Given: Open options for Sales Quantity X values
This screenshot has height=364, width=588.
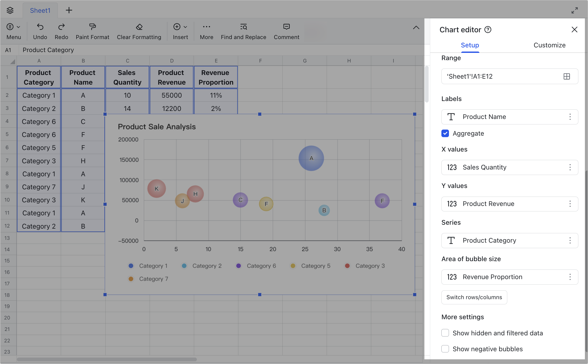Looking at the screenshot, I should coord(570,167).
